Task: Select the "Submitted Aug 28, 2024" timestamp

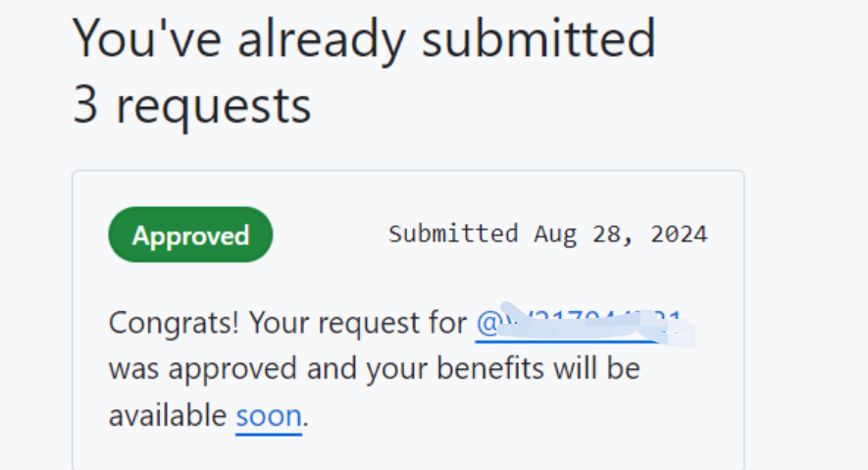Action: 548,235
